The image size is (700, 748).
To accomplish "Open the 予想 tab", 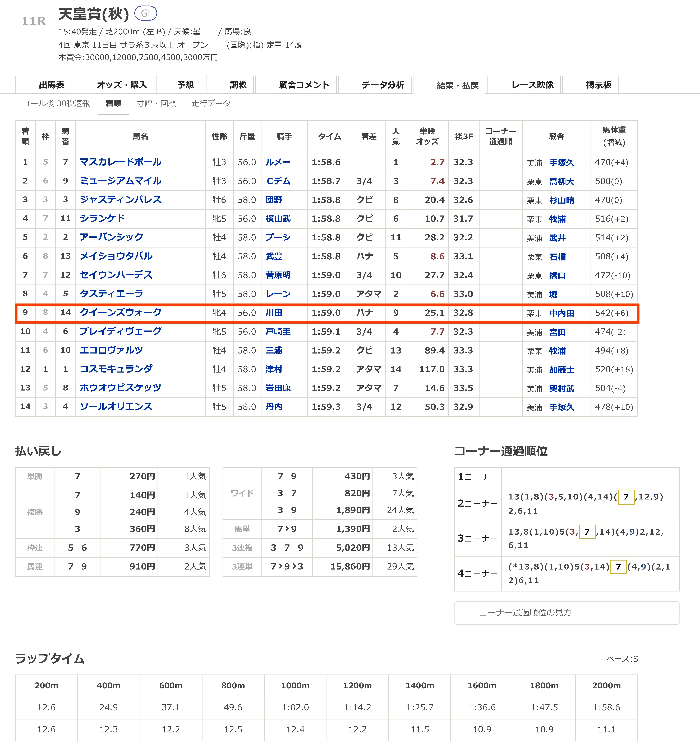I will (180, 85).
